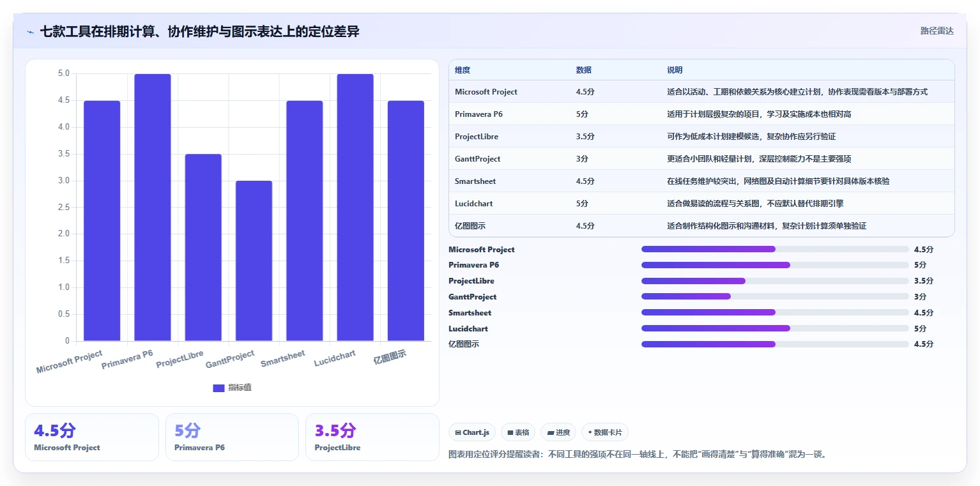The image size is (980, 486).
Task: Click the Chart.js tag
Action: (472, 432)
